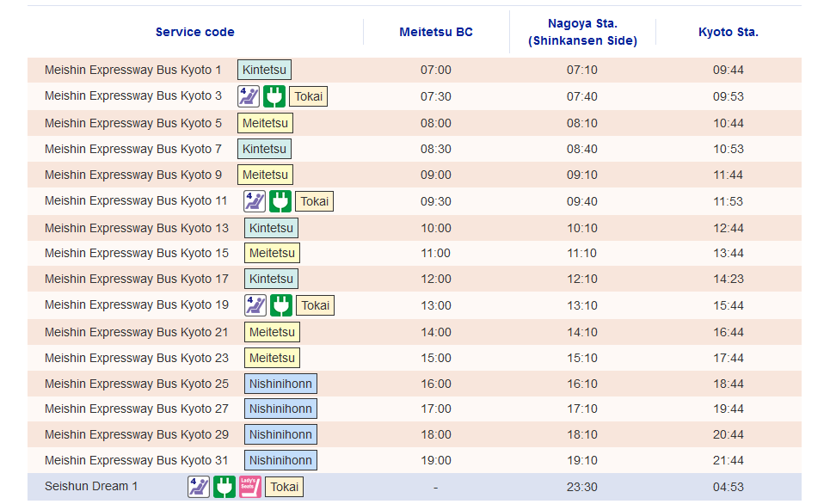
Task: Click the 4-row seat icon for Kyoto 3
Action: [249, 96]
